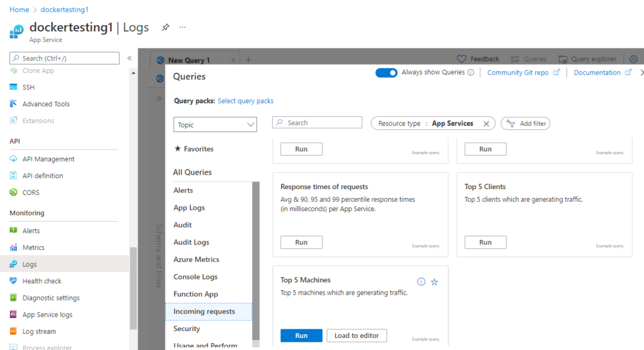Screen dimensions: 644x350
Task: Open Queries button in top toolbar
Action: pyautogui.click(x=528, y=59)
